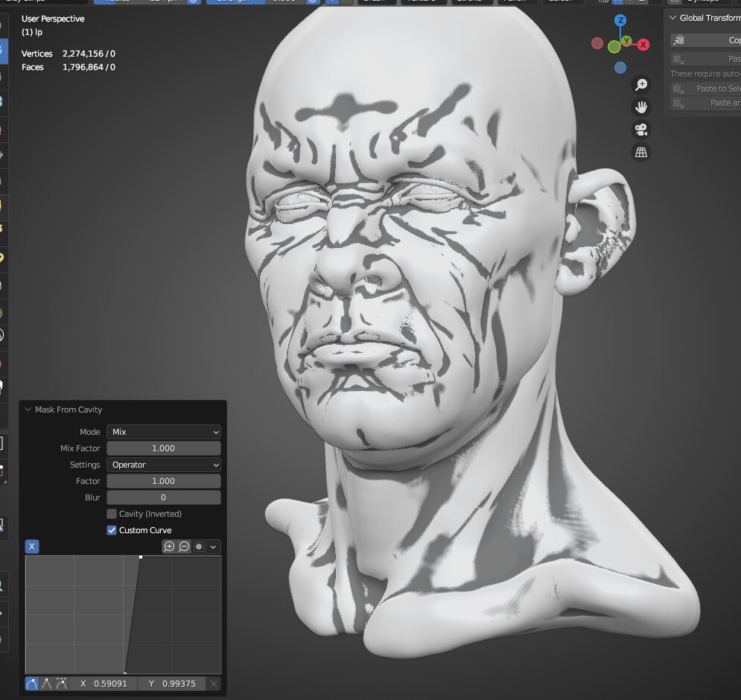
Task: Click the Mix Factor value field
Action: [x=163, y=448]
